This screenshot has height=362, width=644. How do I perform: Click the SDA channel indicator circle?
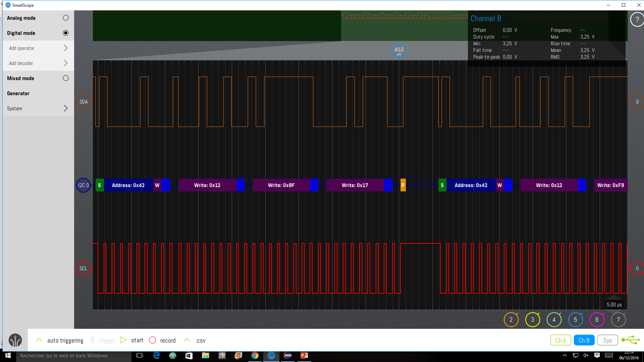tap(84, 102)
